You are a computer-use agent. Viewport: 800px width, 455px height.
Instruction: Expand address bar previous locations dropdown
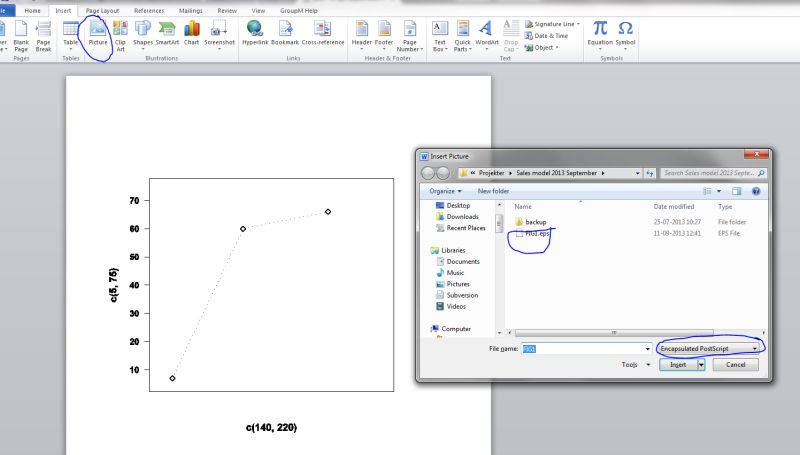637,173
